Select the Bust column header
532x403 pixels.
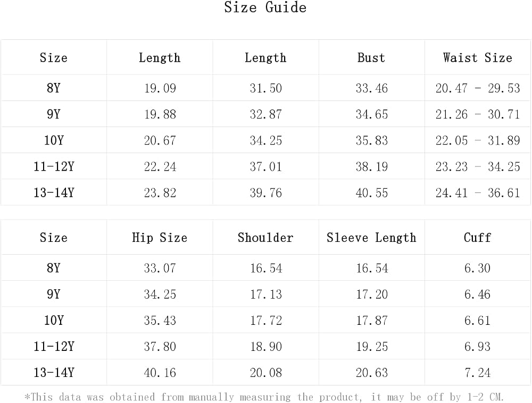[x=371, y=57]
